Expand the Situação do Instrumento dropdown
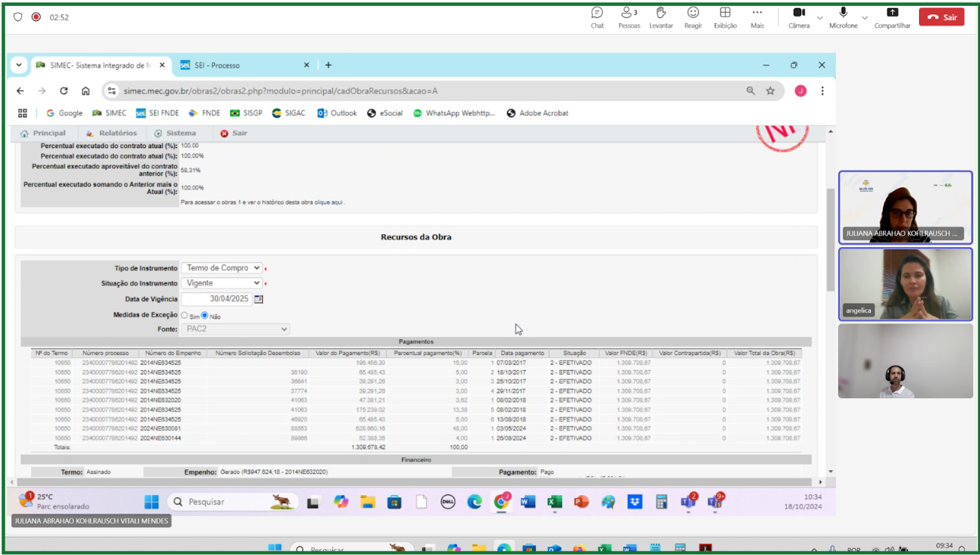The width and height of the screenshot is (980, 555). (x=222, y=283)
